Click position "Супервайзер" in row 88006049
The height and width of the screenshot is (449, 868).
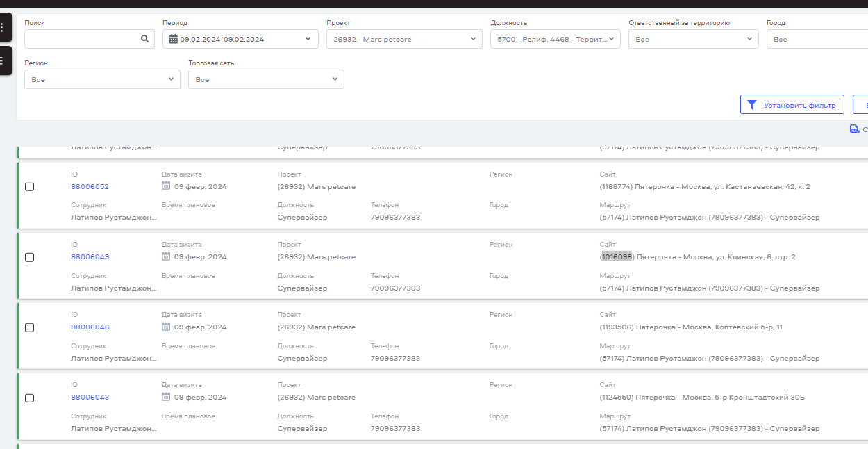click(302, 288)
